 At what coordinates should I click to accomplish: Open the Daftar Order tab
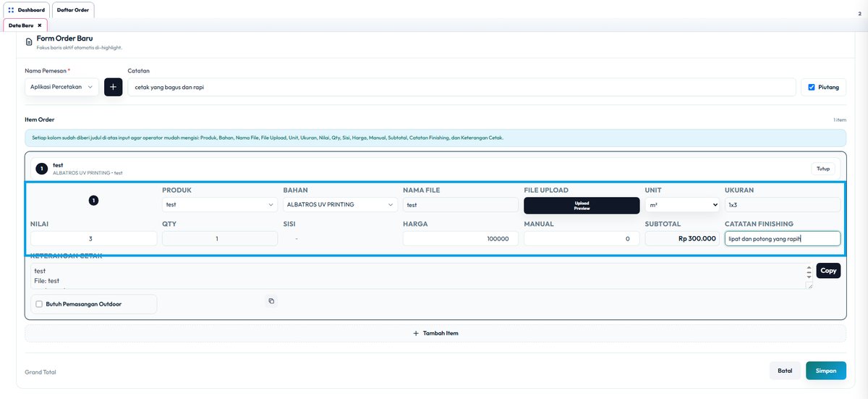click(73, 10)
